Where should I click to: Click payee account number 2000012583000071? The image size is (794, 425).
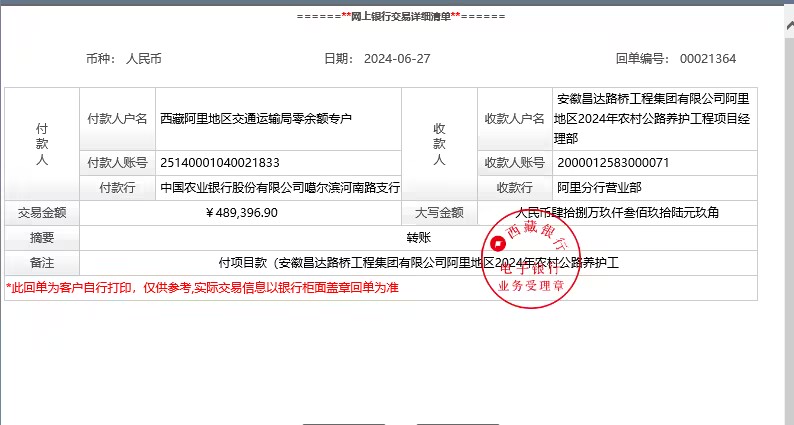613,163
